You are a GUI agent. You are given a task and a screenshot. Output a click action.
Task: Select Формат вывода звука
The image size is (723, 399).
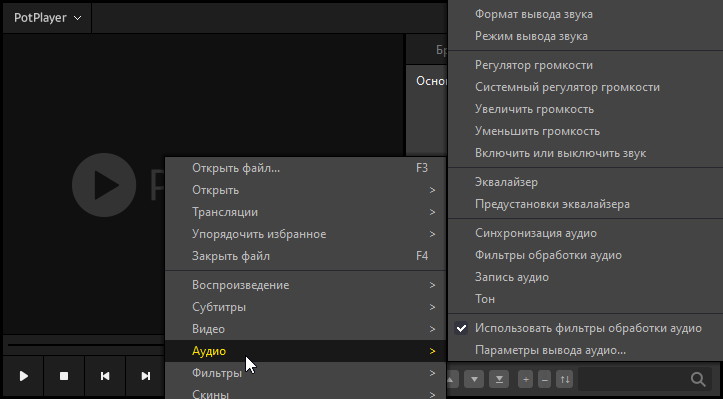586,14
